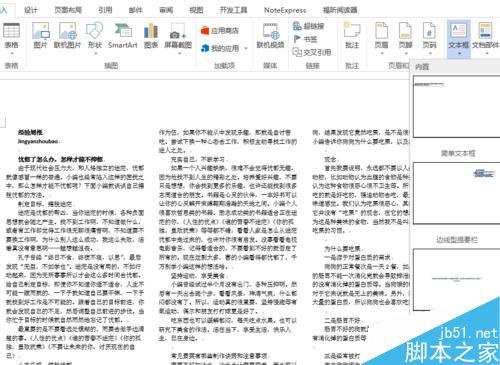Open the 页码 page number menu
Viewport: 500px width, 365px height.
pos(429,35)
